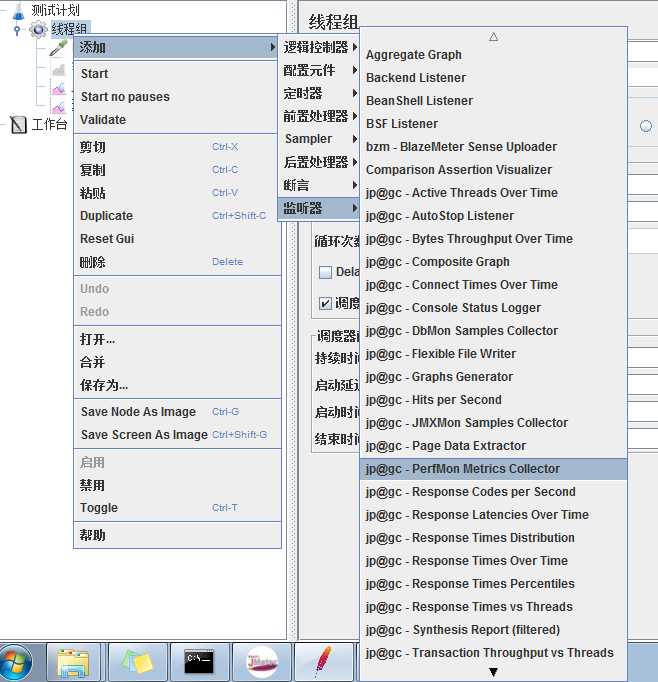The width and height of the screenshot is (658, 682).
Task: Toggle the Delay thread creation checkbox
Action: (325, 272)
